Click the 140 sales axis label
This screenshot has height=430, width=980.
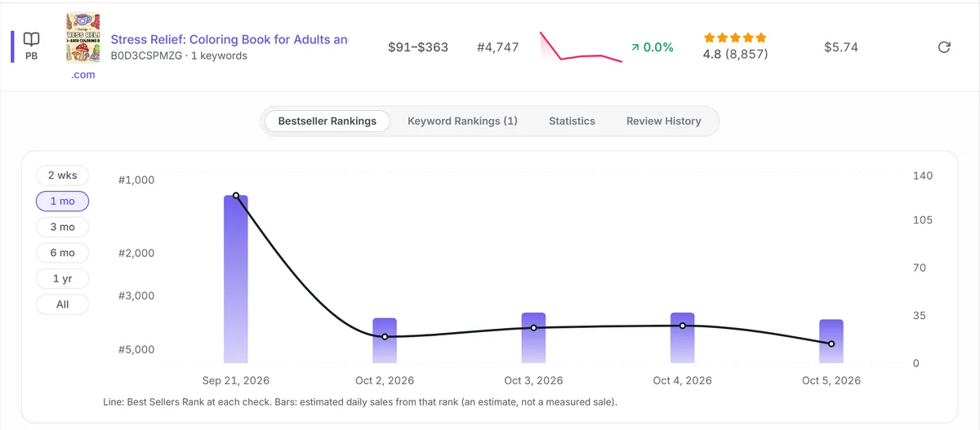tap(923, 176)
